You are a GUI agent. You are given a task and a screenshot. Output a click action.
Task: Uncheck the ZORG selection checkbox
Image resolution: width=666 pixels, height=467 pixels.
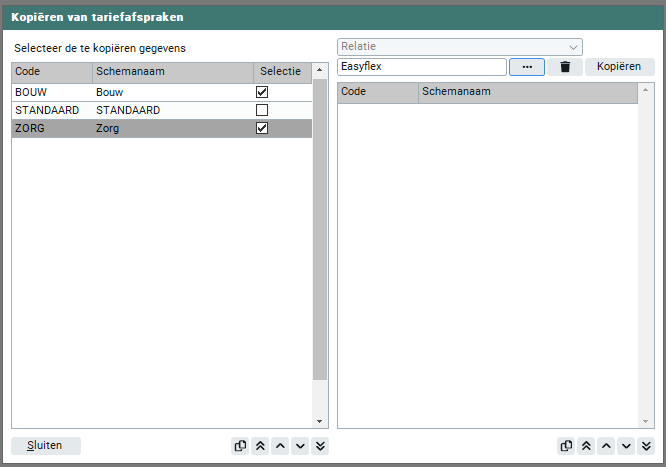click(x=262, y=128)
